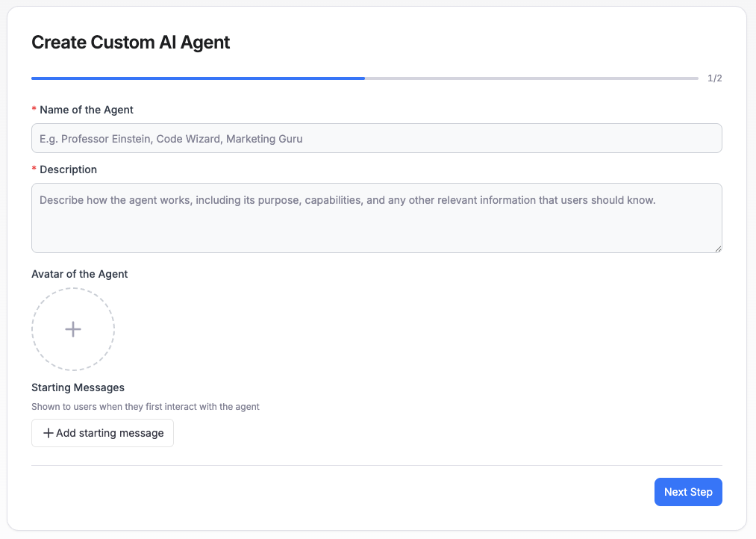Click the Create Custom AI Agent title
The image size is (756, 539).
(x=131, y=43)
